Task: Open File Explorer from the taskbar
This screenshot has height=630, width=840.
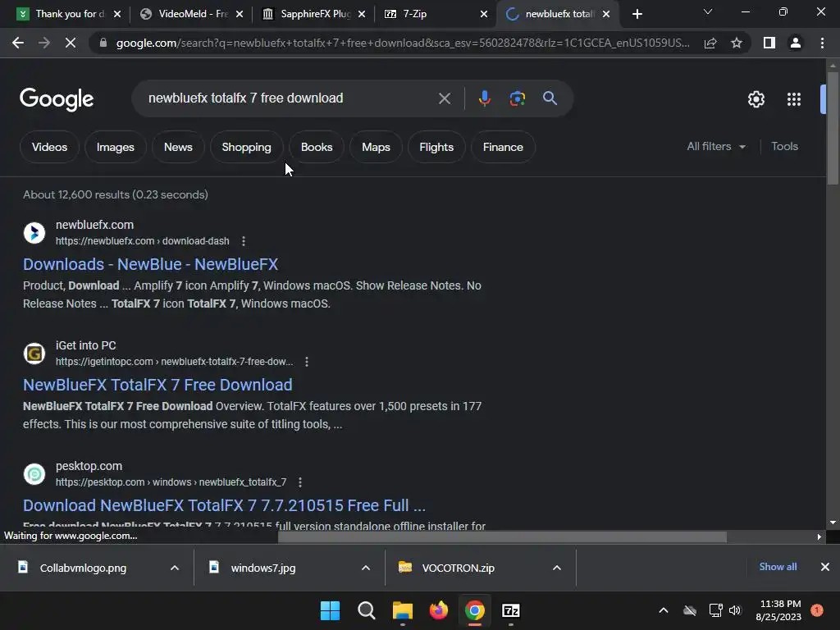Action: click(402, 610)
